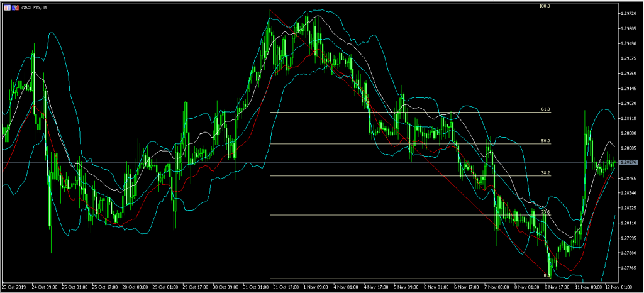
Task: Select the 100.0 Fibonacci level label
Action: [545, 6]
